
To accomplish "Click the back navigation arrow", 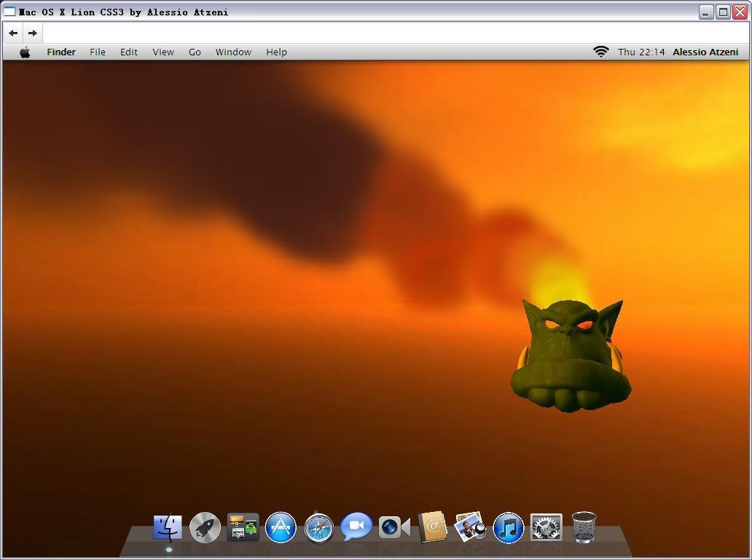I will click(12, 32).
